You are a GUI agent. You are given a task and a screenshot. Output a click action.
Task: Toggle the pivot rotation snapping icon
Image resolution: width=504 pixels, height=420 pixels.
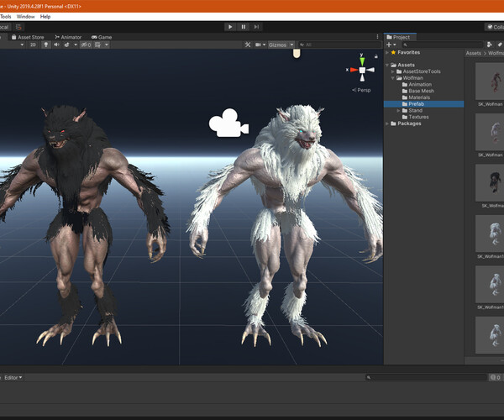point(18,27)
